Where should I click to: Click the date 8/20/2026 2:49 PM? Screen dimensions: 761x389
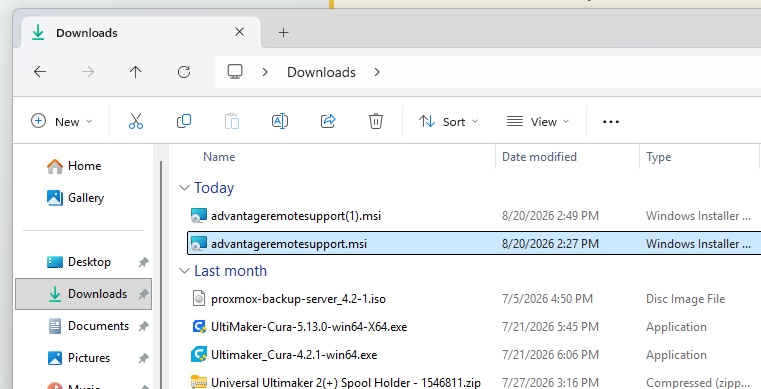pos(550,216)
